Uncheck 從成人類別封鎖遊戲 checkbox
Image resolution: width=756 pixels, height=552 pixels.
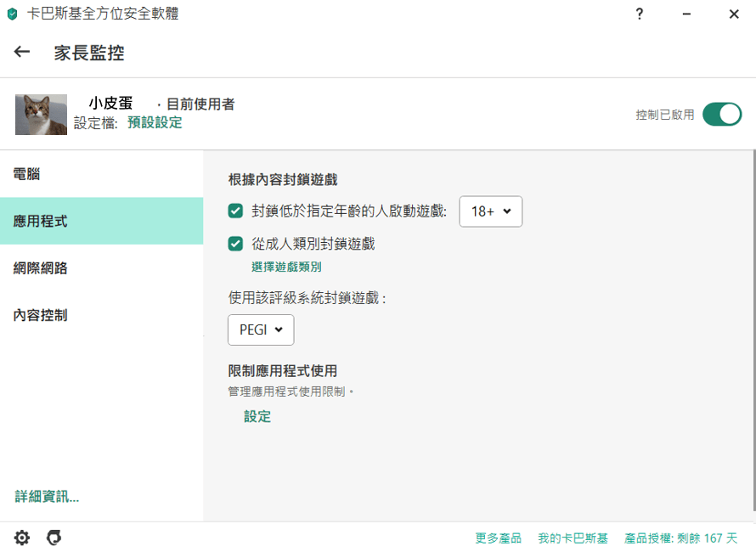(x=236, y=245)
